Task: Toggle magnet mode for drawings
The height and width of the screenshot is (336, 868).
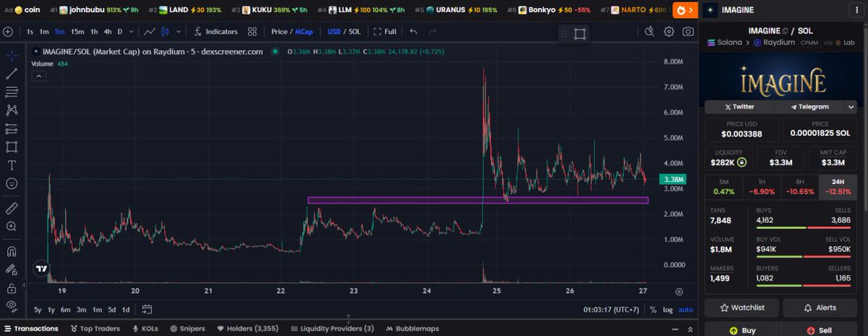Action: pos(12,251)
